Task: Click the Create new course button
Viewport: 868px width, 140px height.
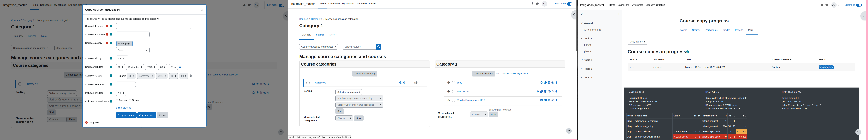Action: pyautogui.click(x=483, y=74)
